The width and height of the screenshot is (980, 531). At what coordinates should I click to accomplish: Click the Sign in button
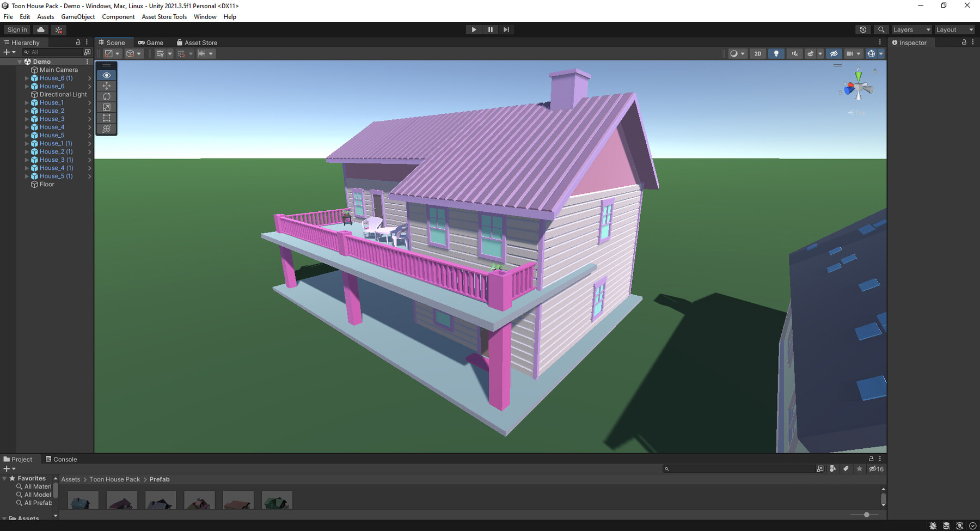point(16,29)
